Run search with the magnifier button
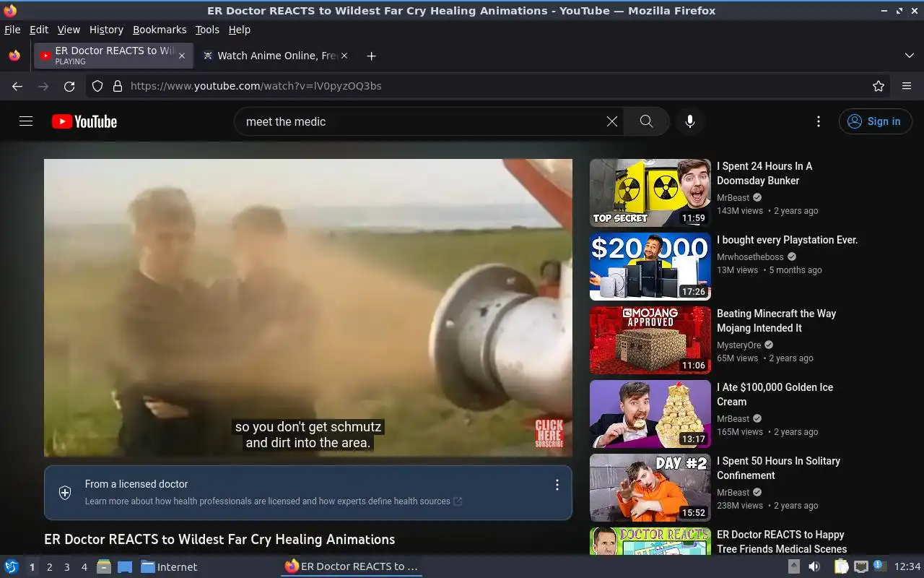Viewport: 924px width, 578px height. coord(647,121)
